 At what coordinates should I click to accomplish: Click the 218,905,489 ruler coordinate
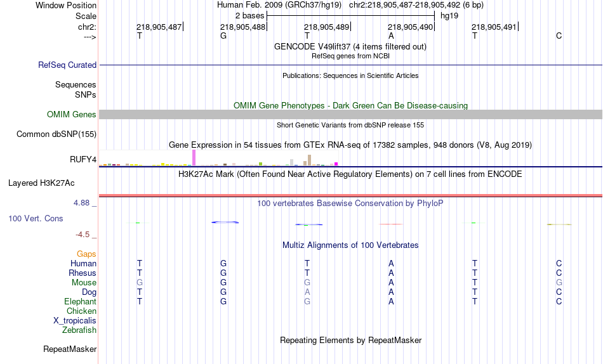[326, 27]
